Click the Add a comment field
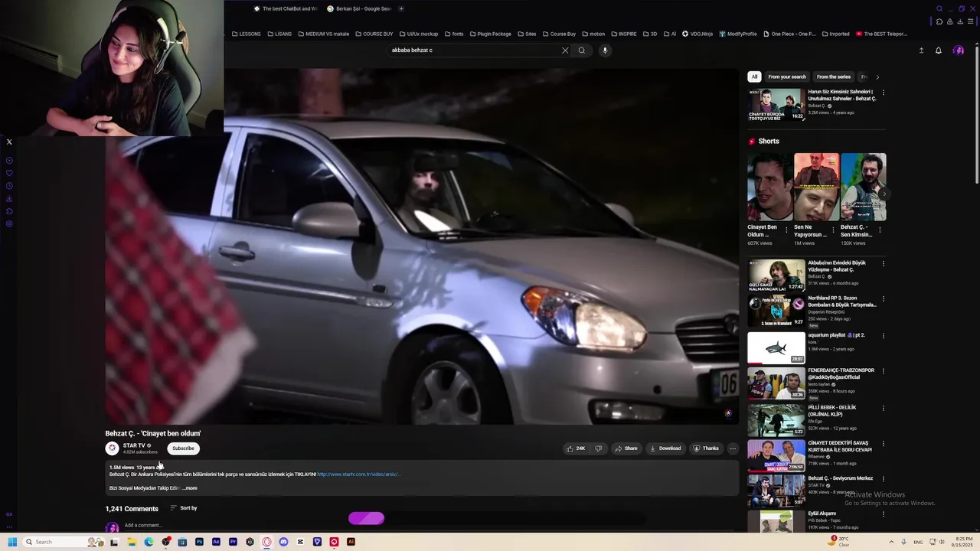Screen dimensions: 980x551 point(143,526)
